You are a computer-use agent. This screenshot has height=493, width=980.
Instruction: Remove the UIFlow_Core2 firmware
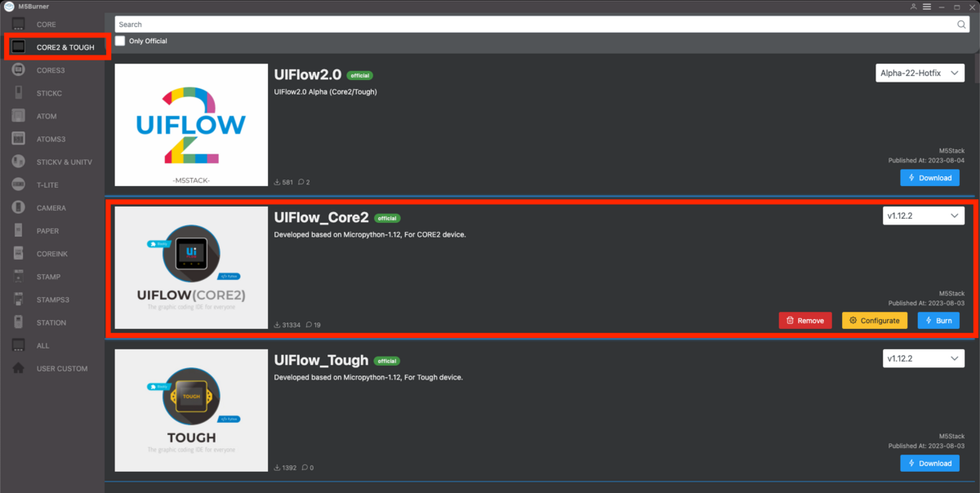805,320
